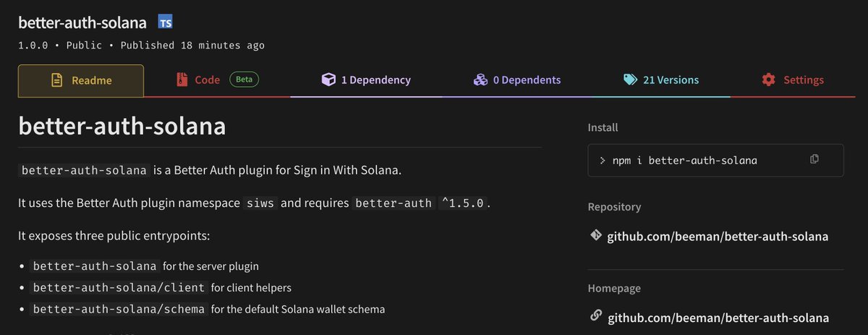Viewport: 868px width, 335px height.
Task: Click the Versions tags icon
Action: coord(630,80)
